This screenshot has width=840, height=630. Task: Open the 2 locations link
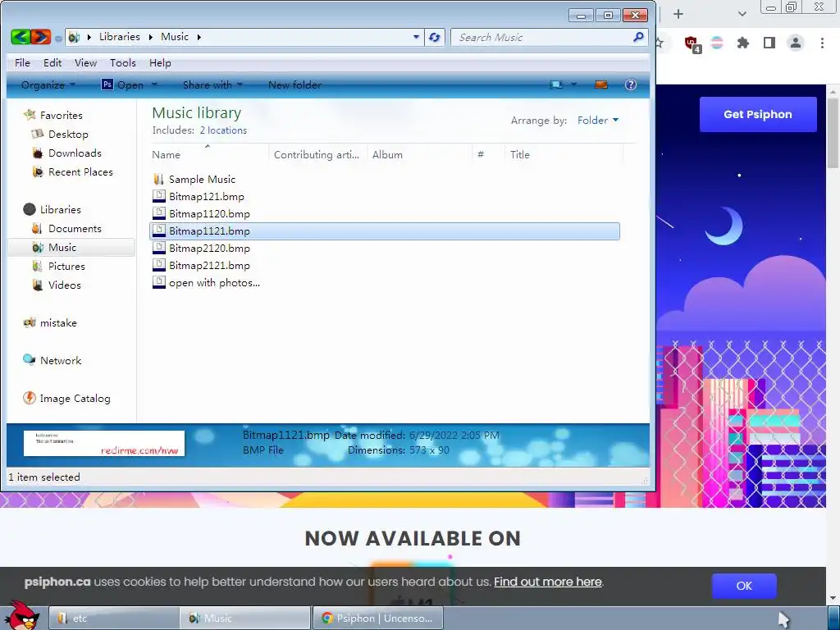(223, 130)
